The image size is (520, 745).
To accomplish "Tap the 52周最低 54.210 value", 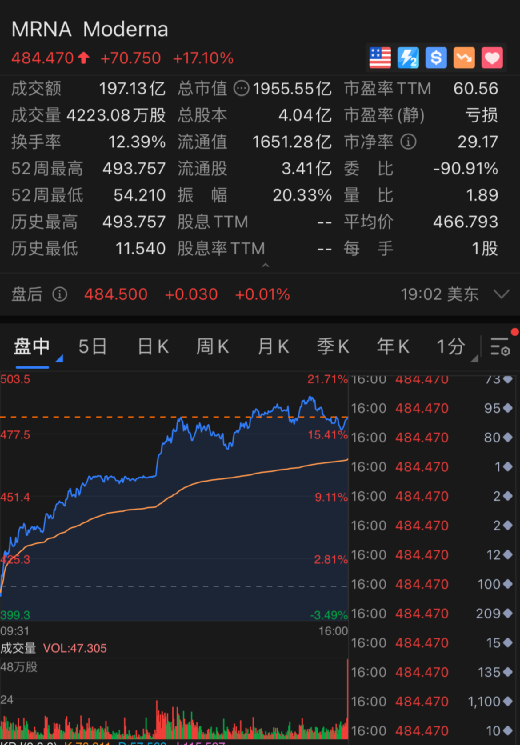I will 140,195.
